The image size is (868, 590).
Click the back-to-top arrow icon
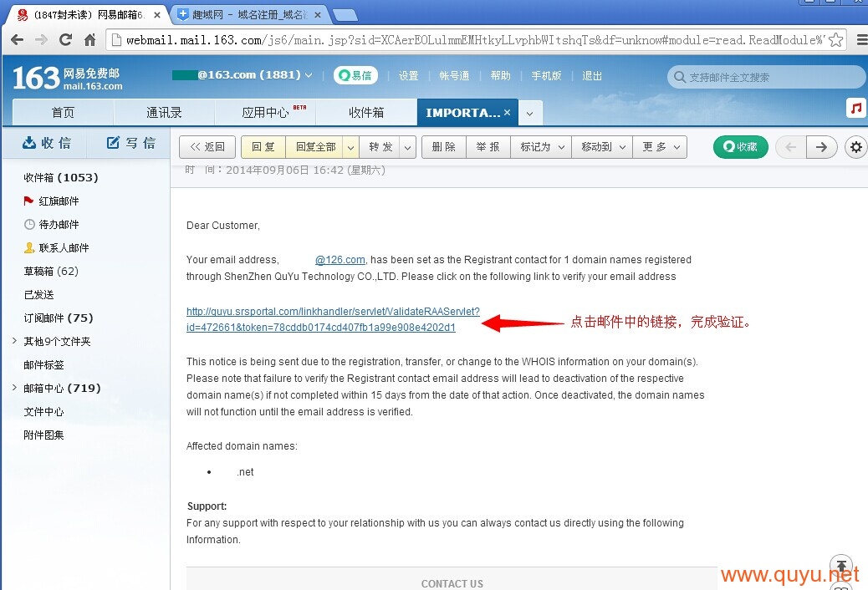pyautogui.click(x=841, y=566)
